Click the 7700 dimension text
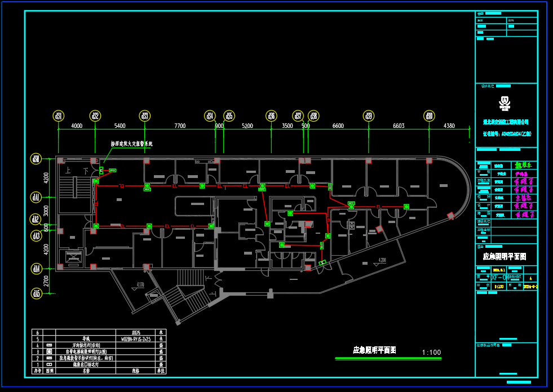This screenshot has height=392, width=553. point(180,126)
